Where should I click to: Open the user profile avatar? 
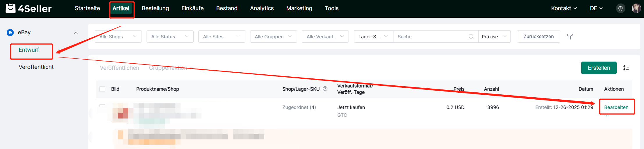[x=636, y=8]
